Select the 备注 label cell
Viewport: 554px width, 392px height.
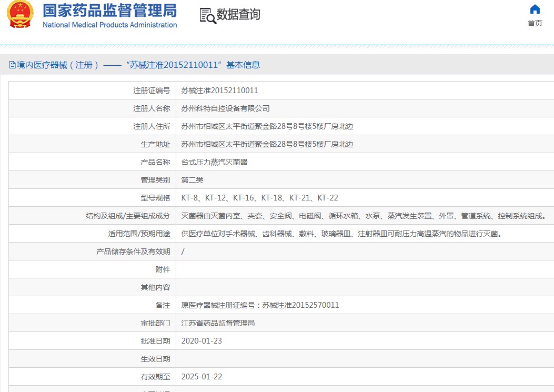[92, 305]
